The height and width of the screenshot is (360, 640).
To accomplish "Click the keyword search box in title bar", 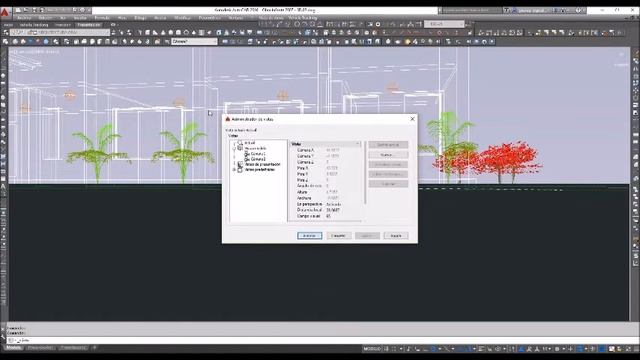I will point(471,11).
